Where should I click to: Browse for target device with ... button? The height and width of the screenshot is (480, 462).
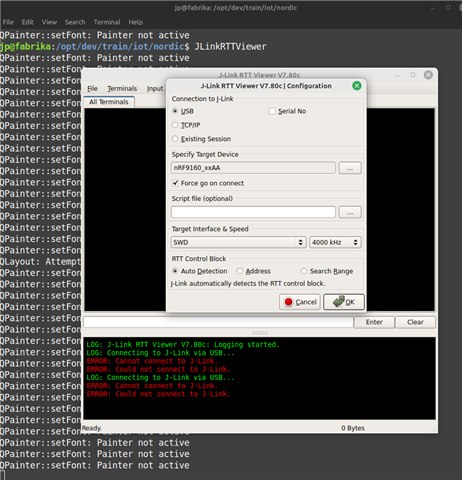click(x=350, y=168)
